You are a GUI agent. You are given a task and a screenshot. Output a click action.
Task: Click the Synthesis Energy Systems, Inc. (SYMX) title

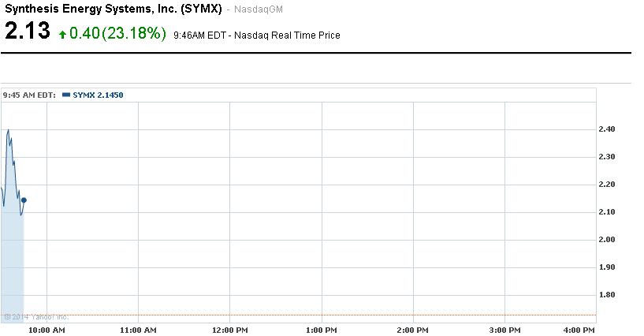pyautogui.click(x=113, y=9)
